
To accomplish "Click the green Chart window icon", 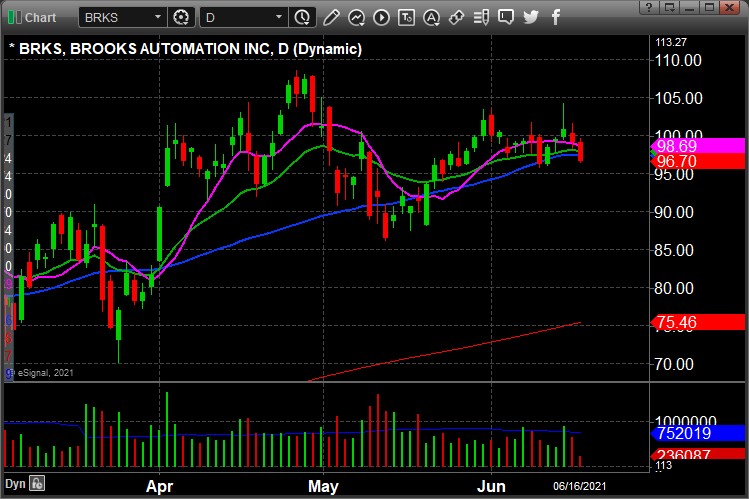I will [14, 18].
